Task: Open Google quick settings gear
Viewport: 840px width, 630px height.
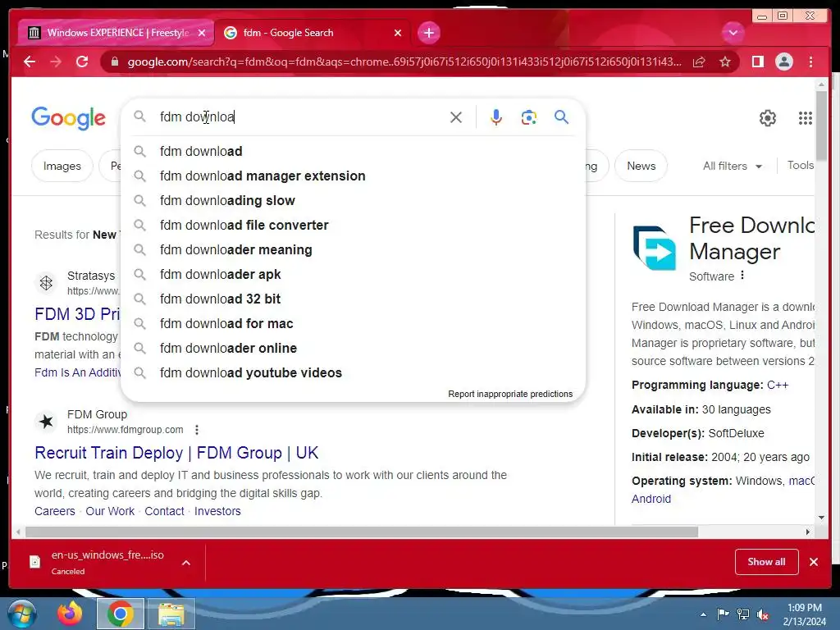Action: click(x=768, y=118)
